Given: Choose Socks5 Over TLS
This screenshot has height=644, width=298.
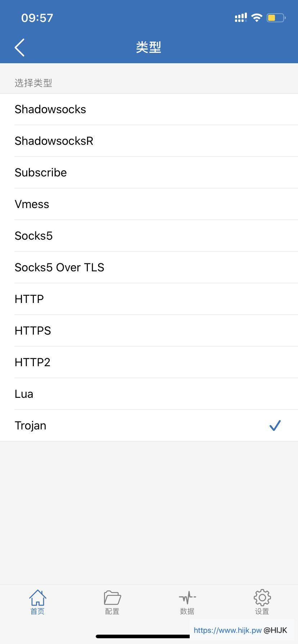Looking at the screenshot, I should point(59,267).
